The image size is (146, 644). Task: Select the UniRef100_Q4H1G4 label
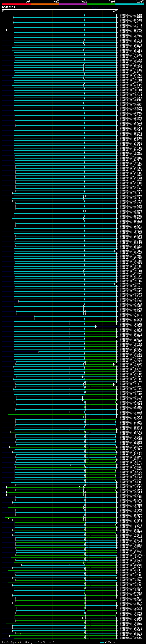(131, 77)
